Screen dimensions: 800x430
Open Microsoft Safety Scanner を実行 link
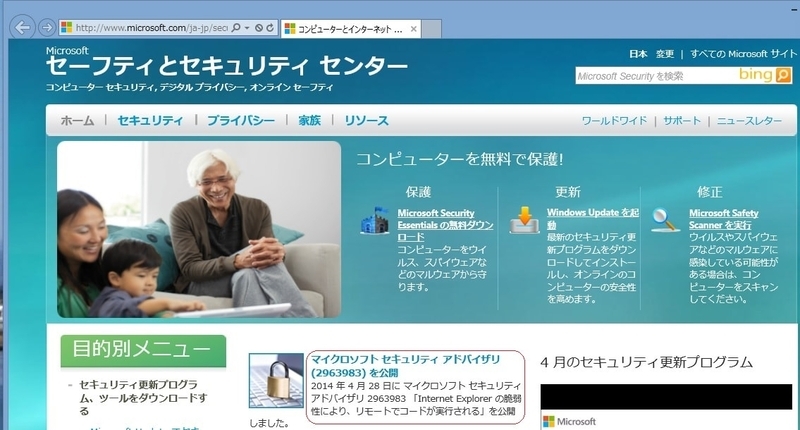coord(723,219)
